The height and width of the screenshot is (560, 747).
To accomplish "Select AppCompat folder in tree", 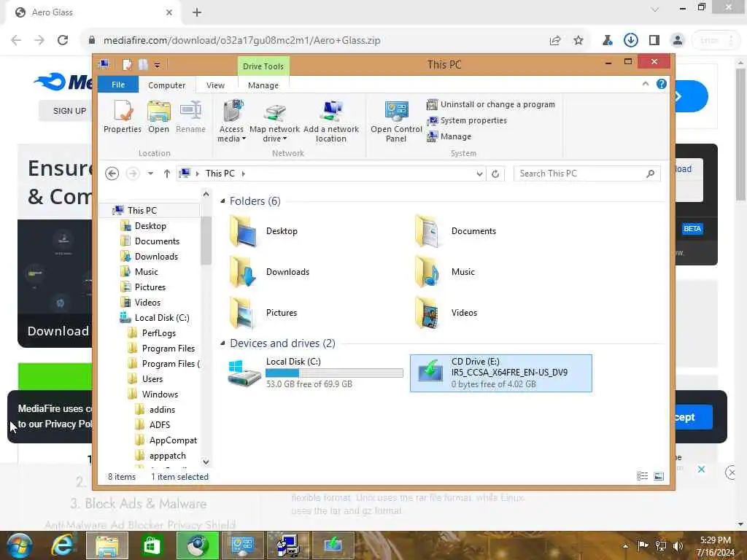I will 173,440.
